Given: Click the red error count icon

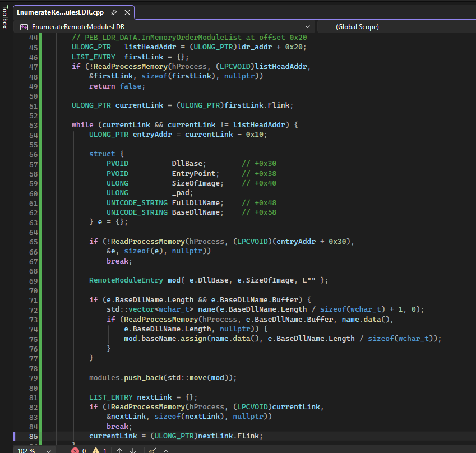Looking at the screenshot, I should [x=75, y=451].
